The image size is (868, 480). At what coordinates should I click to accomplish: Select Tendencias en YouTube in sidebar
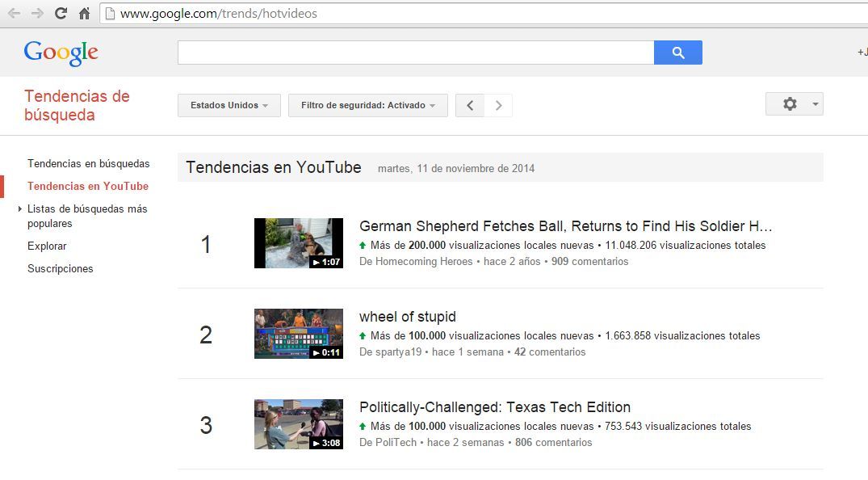click(88, 186)
